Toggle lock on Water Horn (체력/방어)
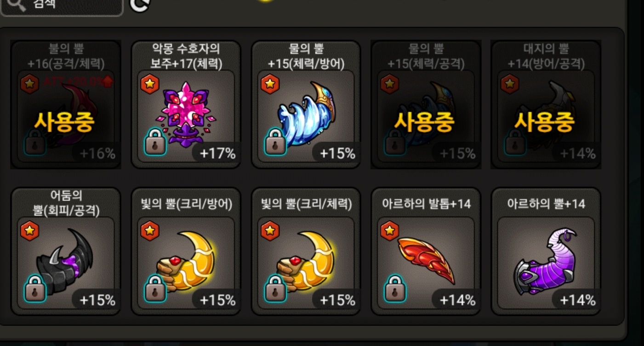The image size is (644, 346). [275, 142]
